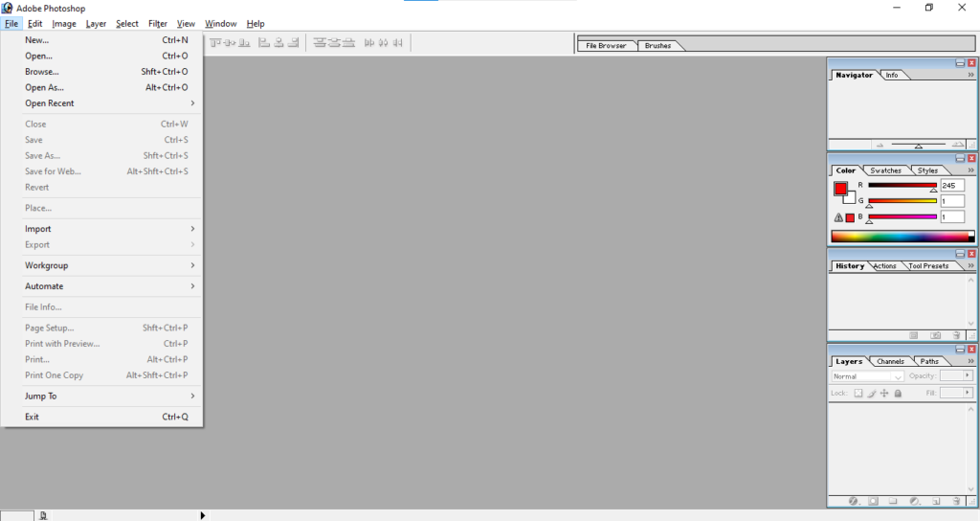Switch to the Actions tab

point(884,266)
